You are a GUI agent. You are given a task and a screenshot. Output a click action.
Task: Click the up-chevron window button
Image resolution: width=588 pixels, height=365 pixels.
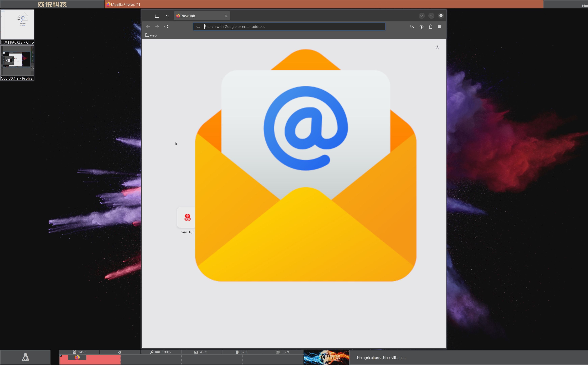coord(431,16)
